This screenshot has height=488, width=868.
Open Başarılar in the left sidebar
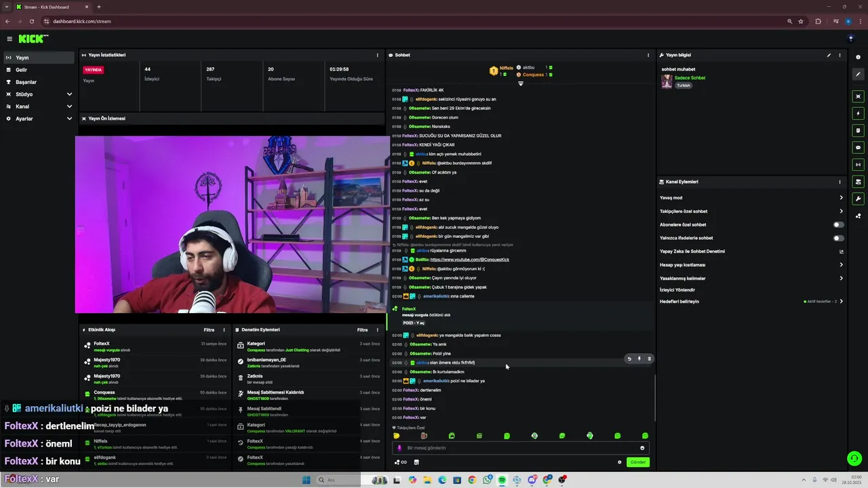click(39, 82)
